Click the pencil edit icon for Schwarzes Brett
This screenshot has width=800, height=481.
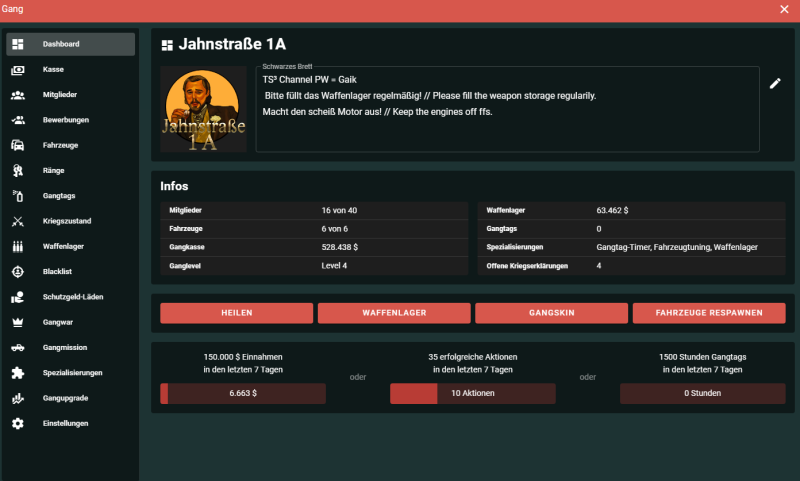click(775, 84)
